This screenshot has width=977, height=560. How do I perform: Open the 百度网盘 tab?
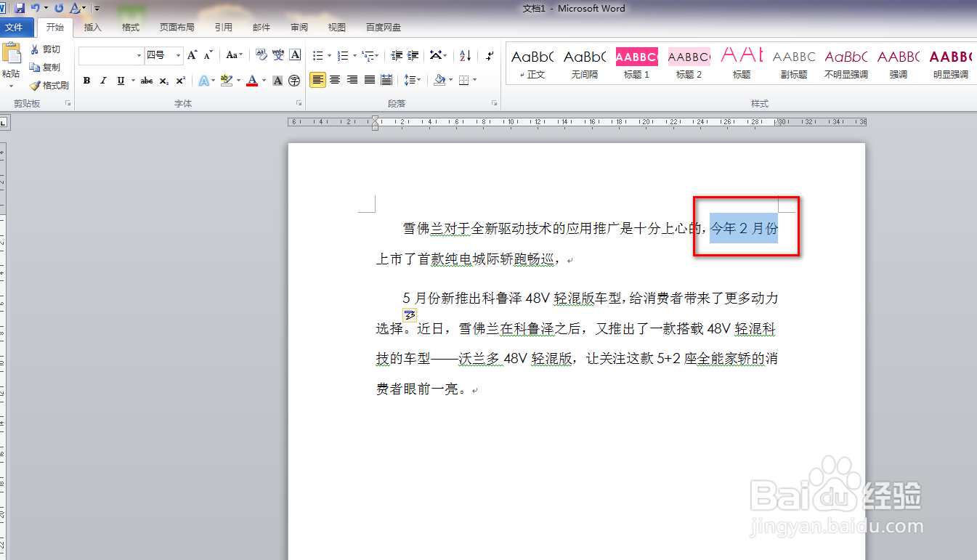pyautogui.click(x=384, y=28)
